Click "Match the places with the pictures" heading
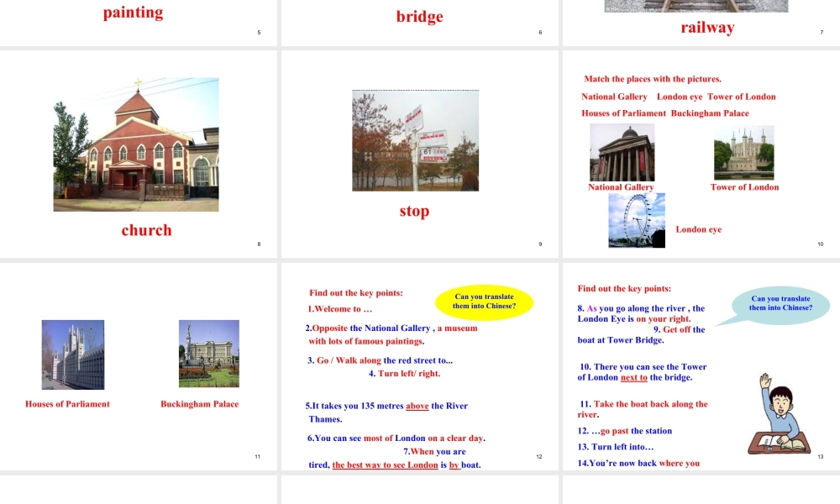 (x=653, y=79)
